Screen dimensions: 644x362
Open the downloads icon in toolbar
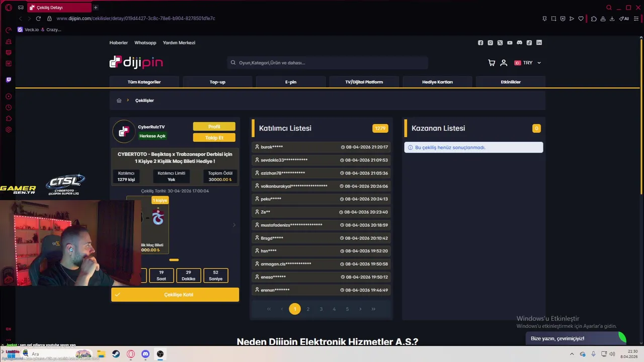(612, 19)
